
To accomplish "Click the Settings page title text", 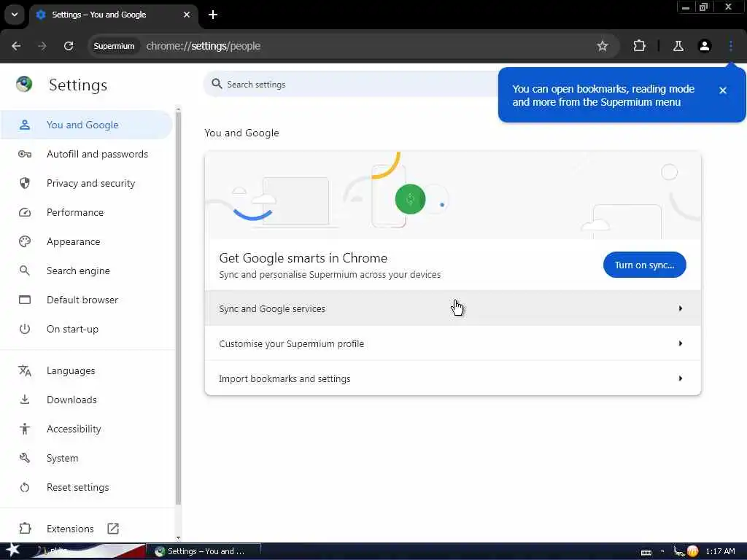I will [78, 85].
